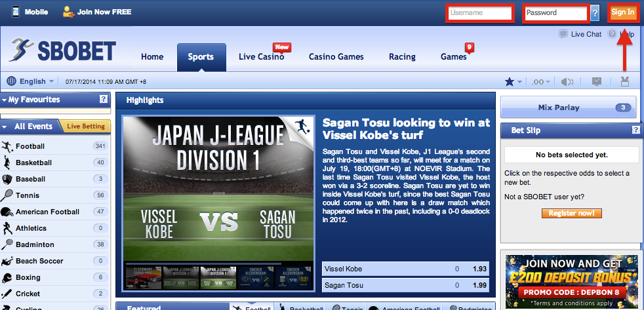Switch to the Live Betting tab

pyautogui.click(x=85, y=126)
